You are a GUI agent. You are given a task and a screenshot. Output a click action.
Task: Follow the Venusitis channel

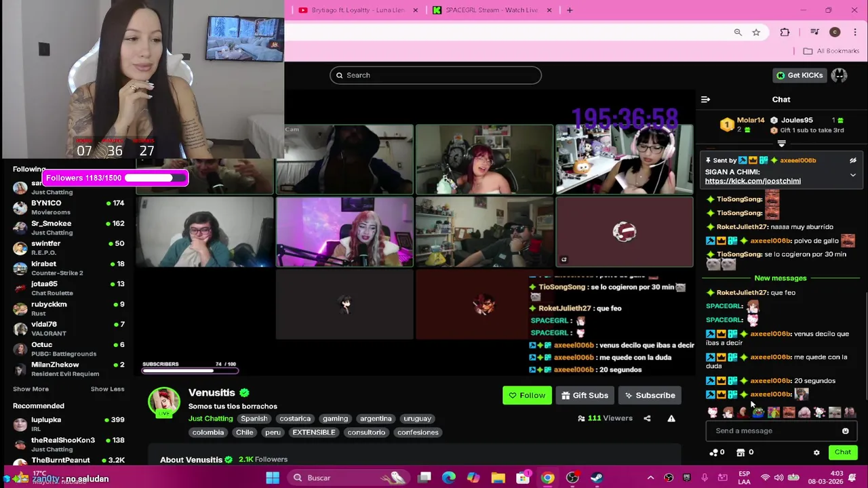click(527, 396)
